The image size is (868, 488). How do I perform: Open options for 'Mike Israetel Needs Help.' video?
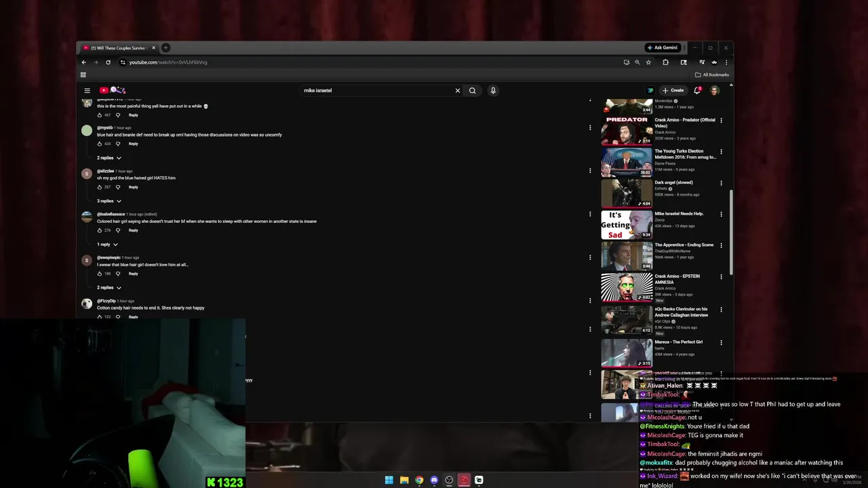click(x=721, y=214)
